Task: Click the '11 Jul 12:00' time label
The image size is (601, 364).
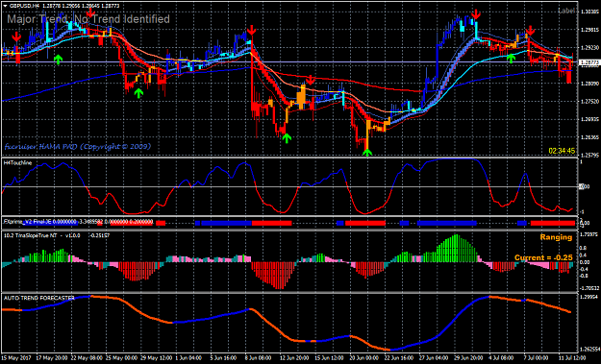Action: [x=571, y=358]
